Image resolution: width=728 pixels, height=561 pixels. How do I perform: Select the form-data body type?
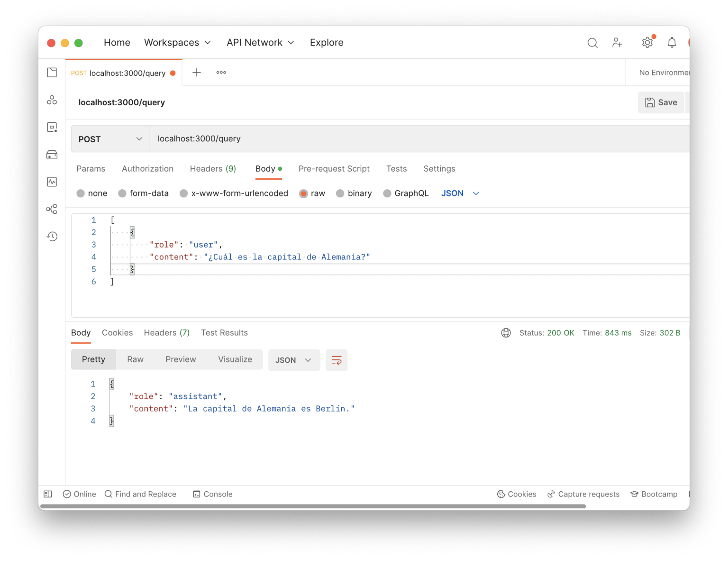[143, 193]
